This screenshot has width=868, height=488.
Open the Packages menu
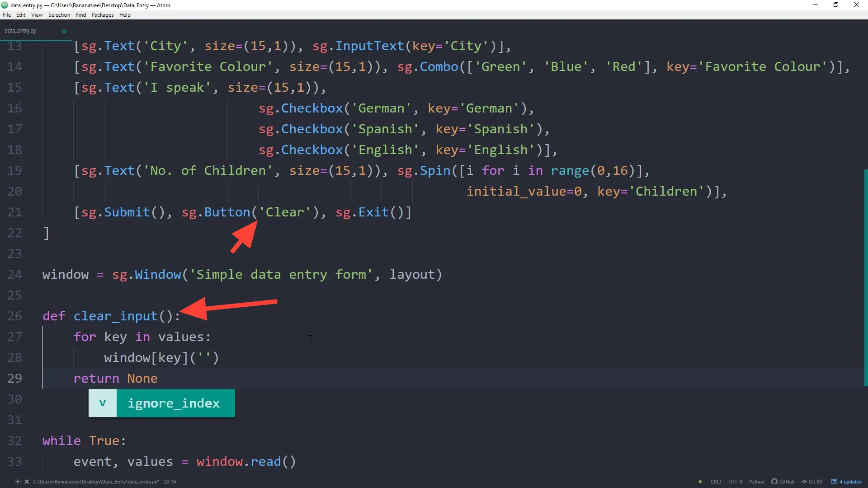[102, 15]
